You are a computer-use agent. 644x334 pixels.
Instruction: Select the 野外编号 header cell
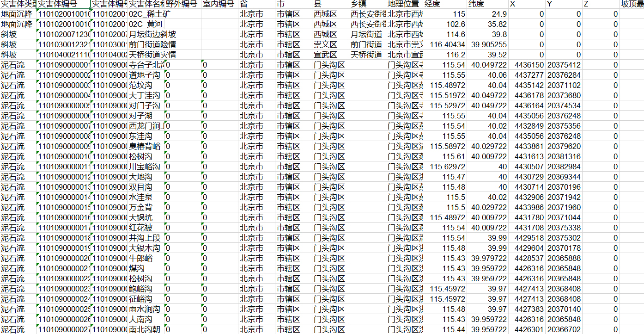point(182,4)
